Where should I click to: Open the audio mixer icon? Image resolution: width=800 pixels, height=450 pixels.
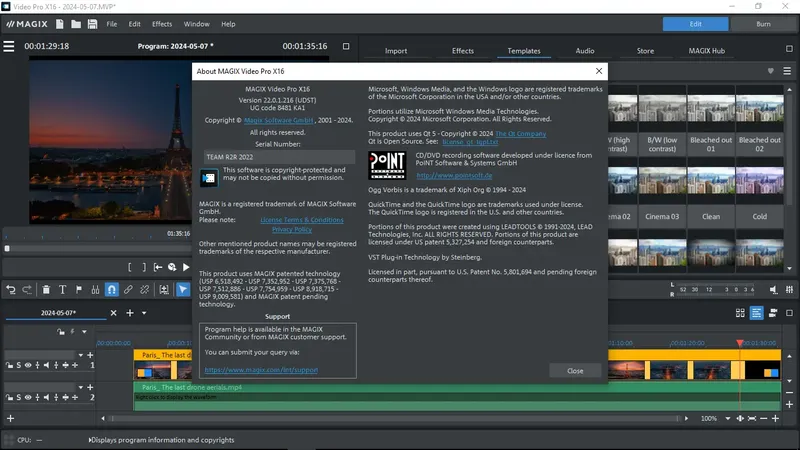789,289
